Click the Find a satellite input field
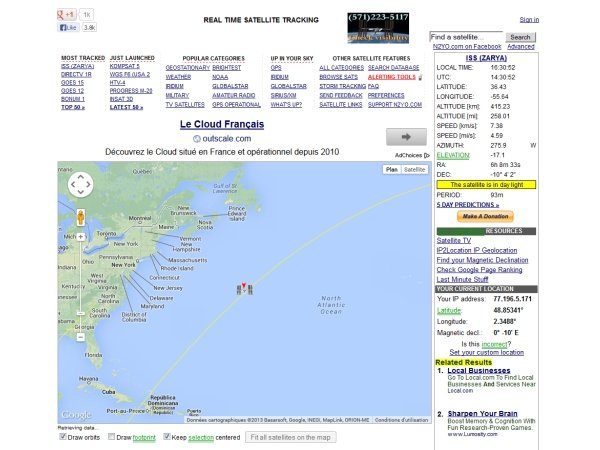Viewport: 600px width, 450px height. tap(466, 37)
